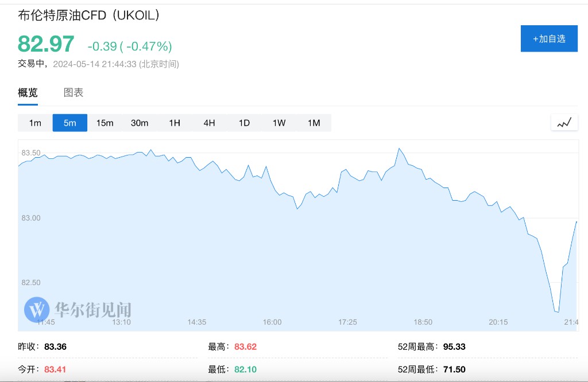Click the 布伦特原油CFD (UKOIL) title

[x=89, y=15]
